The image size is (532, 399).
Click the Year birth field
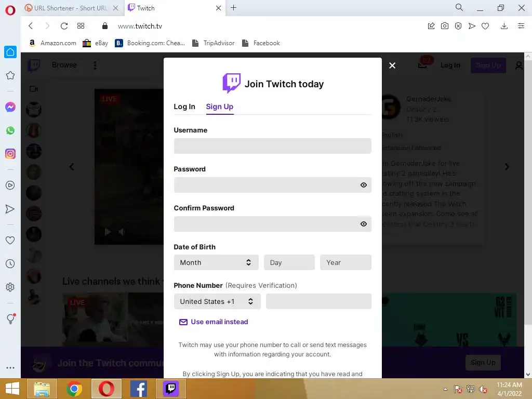(345, 262)
